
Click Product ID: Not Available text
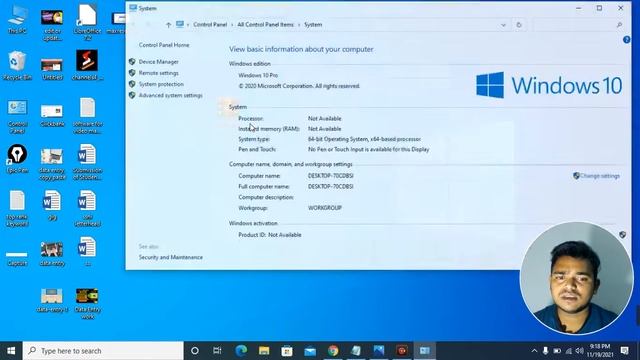pos(270,235)
